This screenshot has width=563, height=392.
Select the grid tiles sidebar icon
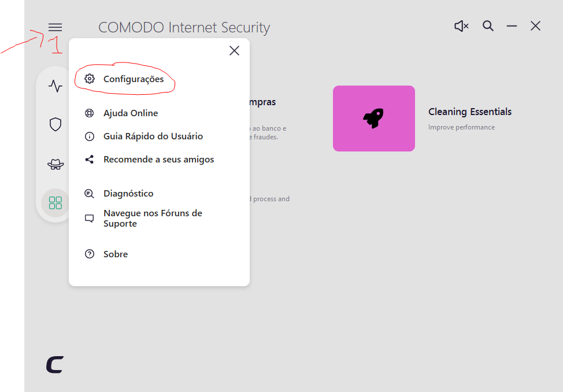click(55, 203)
